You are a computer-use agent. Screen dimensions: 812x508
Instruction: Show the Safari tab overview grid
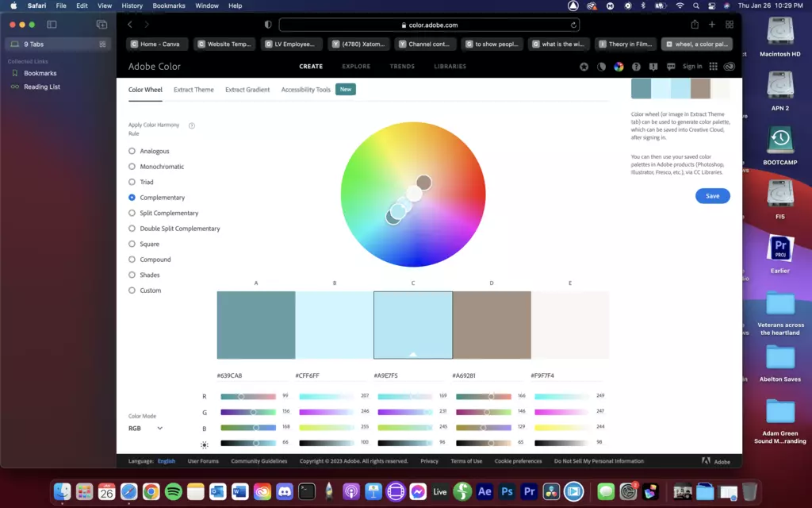(730, 25)
